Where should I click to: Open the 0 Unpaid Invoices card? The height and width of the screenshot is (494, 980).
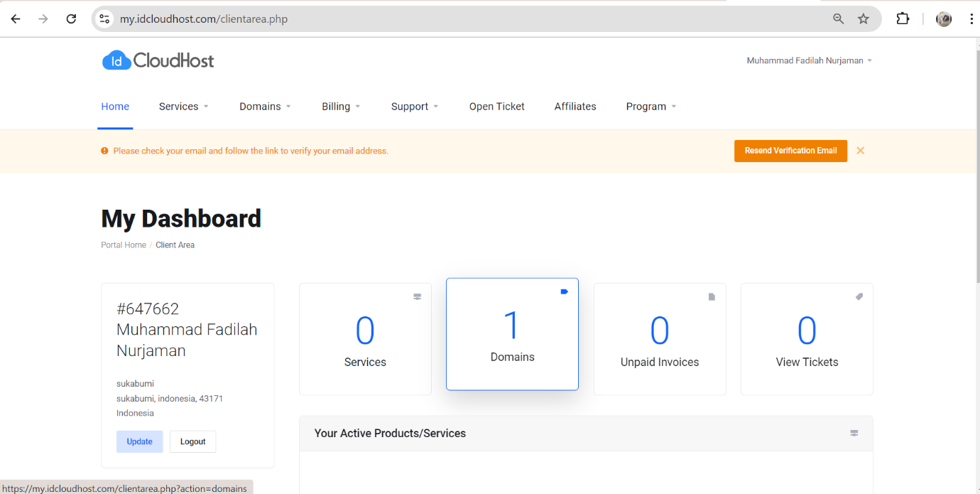point(660,340)
